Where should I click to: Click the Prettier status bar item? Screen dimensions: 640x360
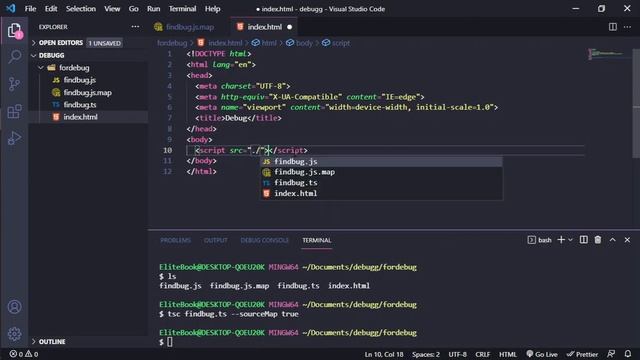pos(582,354)
